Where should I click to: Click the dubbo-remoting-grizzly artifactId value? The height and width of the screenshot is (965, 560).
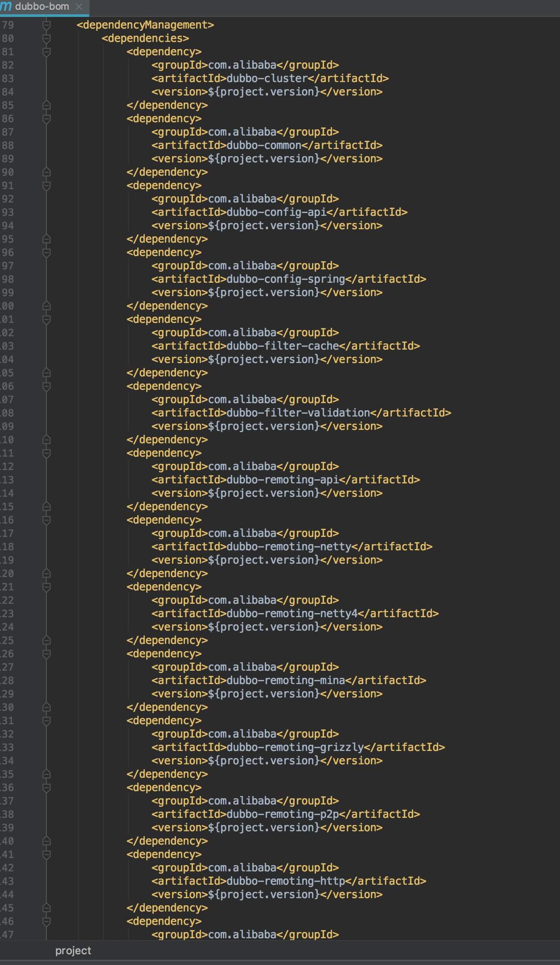[295, 747]
